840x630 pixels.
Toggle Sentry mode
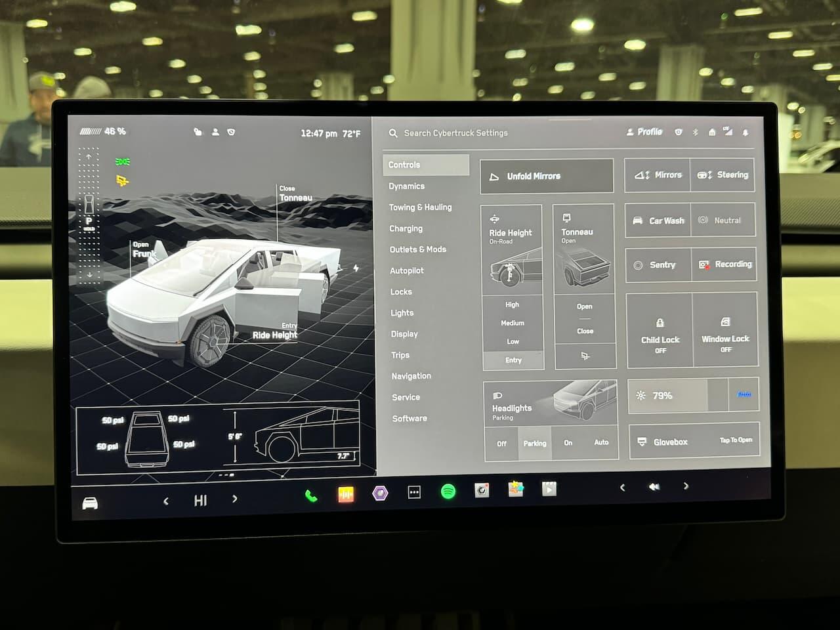point(658,265)
